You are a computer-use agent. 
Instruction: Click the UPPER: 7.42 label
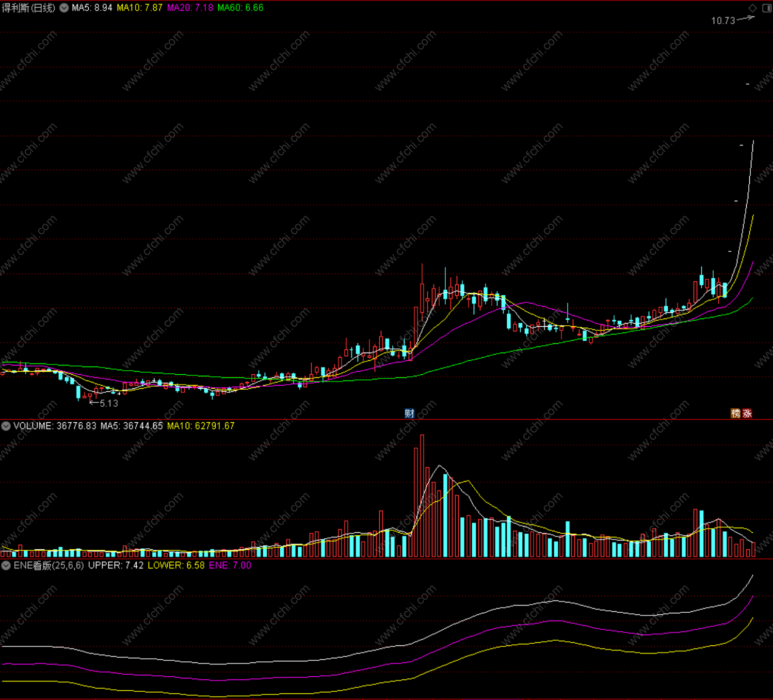(116, 565)
